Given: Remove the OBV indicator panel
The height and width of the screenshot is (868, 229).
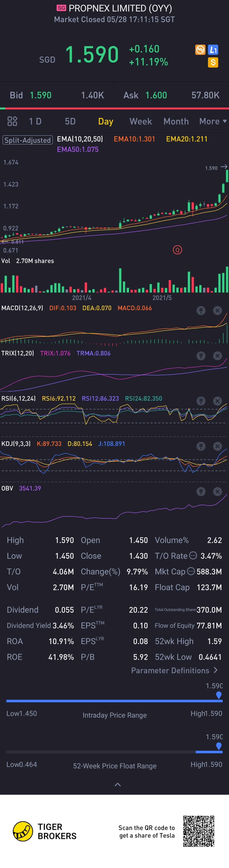Looking at the screenshot, I should 218,492.
